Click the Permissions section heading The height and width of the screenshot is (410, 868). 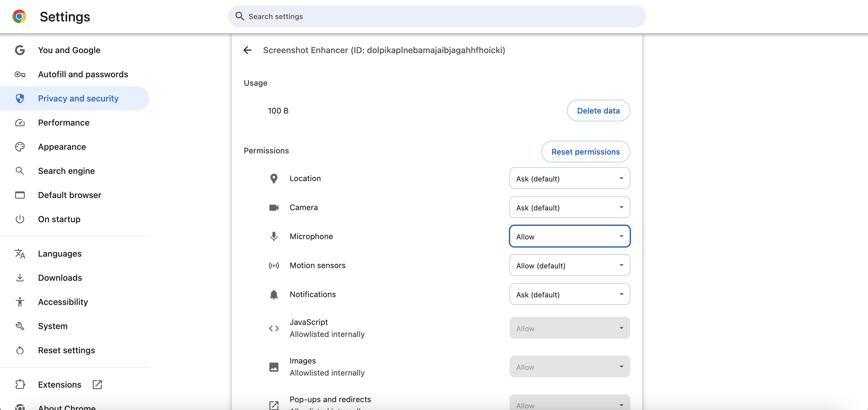tap(266, 151)
